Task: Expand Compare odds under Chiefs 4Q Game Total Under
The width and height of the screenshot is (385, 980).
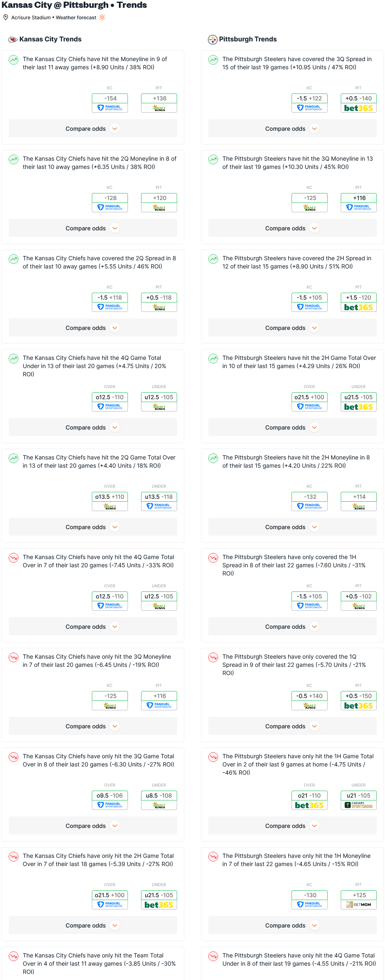Action: click(93, 427)
